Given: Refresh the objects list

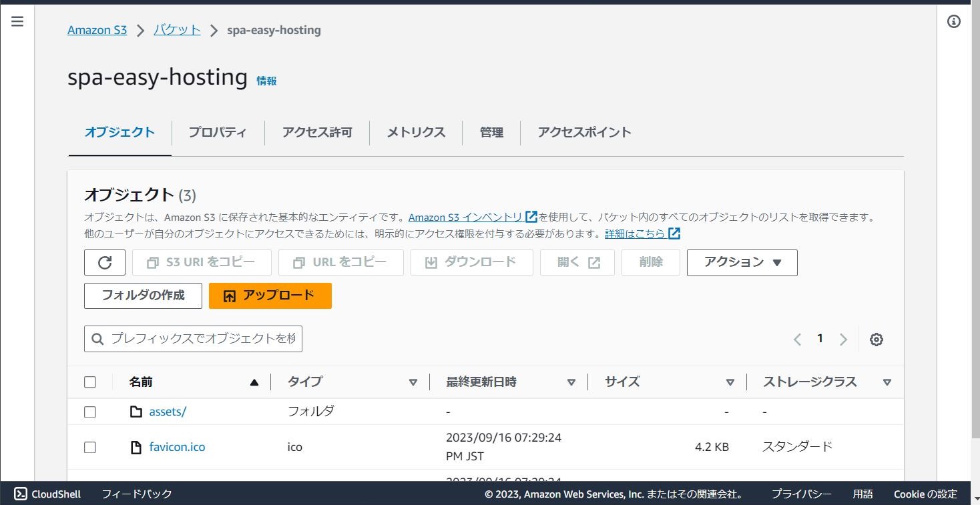Looking at the screenshot, I should [x=105, y=262].
